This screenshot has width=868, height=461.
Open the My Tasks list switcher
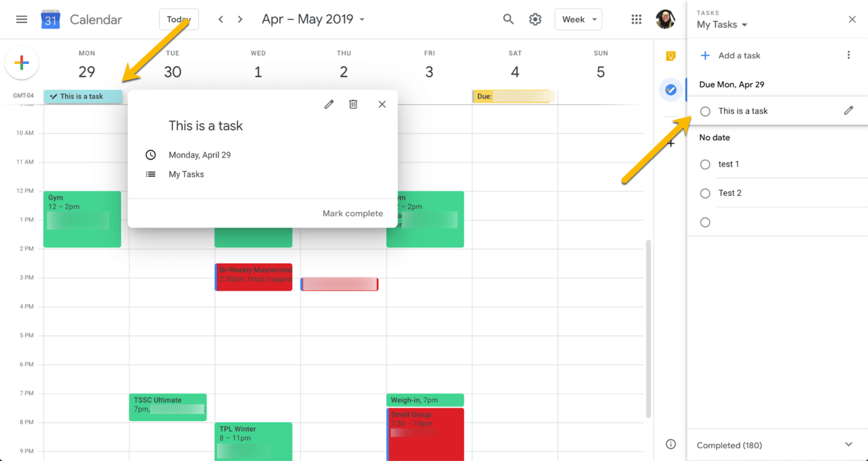tap(722, 25)
